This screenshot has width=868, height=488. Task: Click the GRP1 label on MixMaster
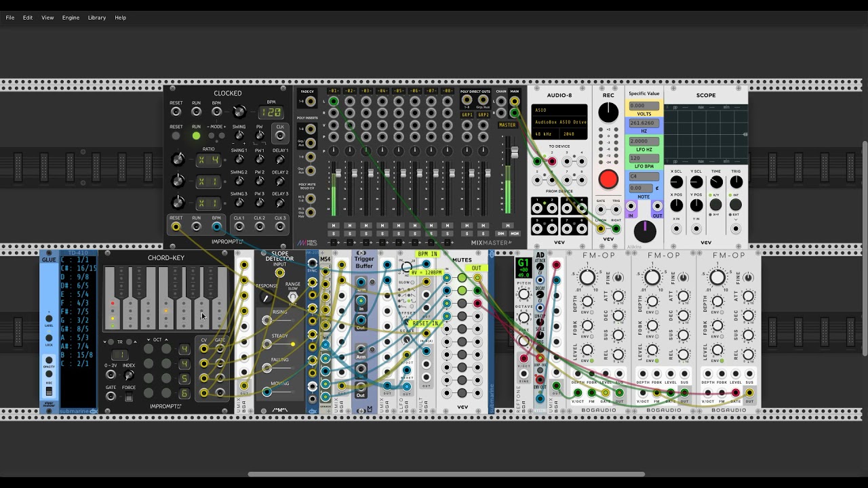(x=467, y=115)
